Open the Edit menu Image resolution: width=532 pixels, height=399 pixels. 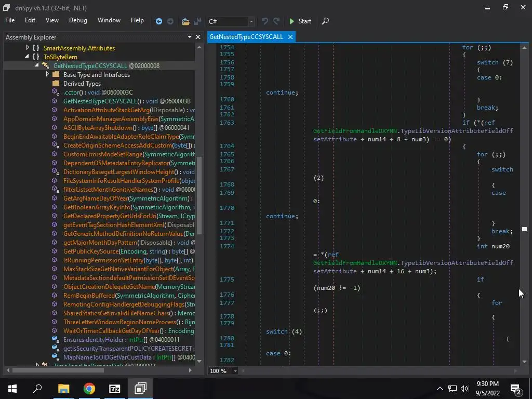pyautogui.click(x=30, y=20)
